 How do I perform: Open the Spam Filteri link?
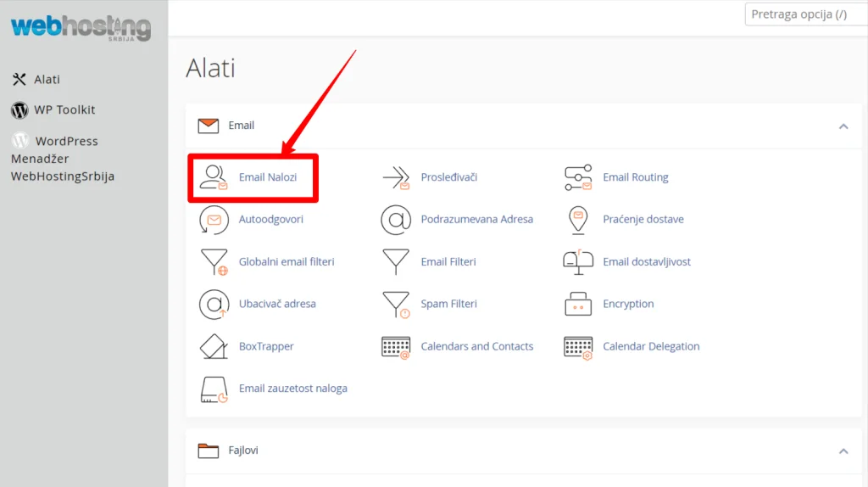tap(449, 305)
